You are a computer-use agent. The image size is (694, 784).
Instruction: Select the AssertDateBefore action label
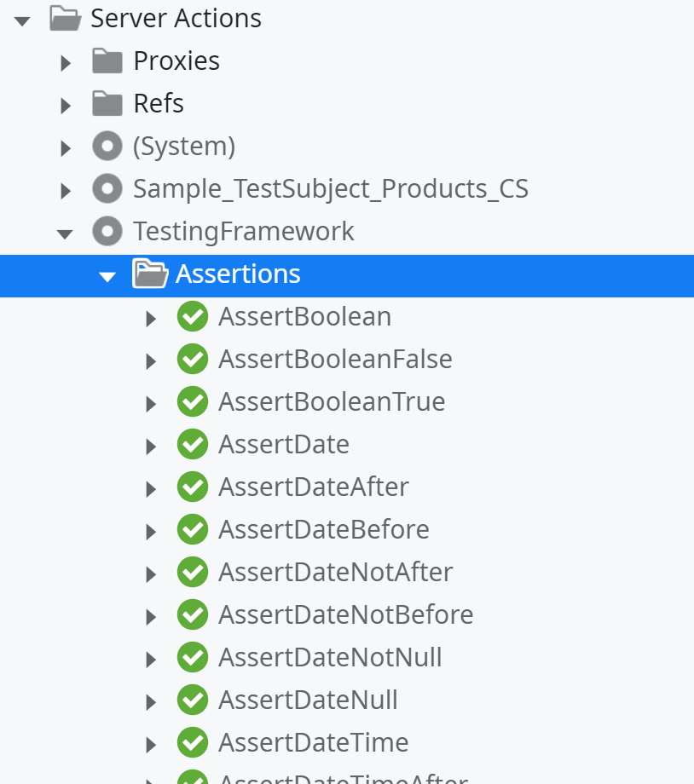323,530
